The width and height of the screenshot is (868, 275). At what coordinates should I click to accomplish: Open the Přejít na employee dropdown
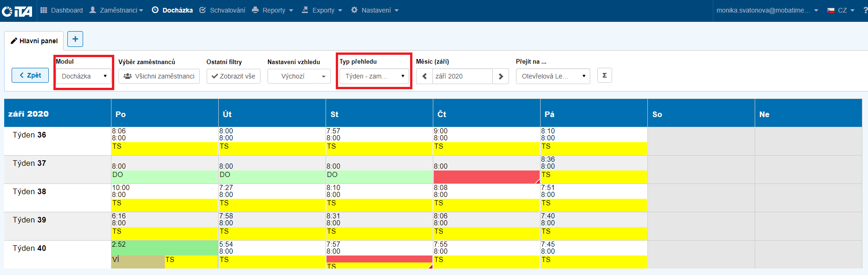pyautogui.click(x=553, y=76)
